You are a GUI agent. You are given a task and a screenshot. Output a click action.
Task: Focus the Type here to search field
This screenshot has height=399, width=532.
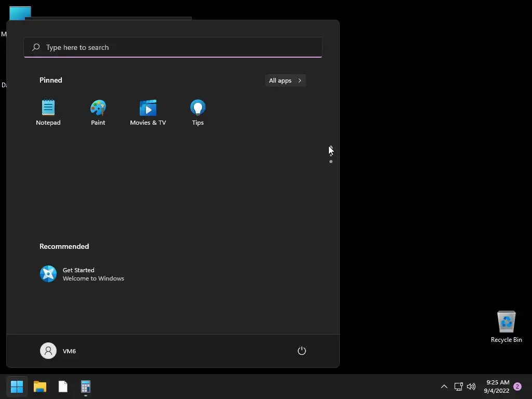tap(173, 47)
